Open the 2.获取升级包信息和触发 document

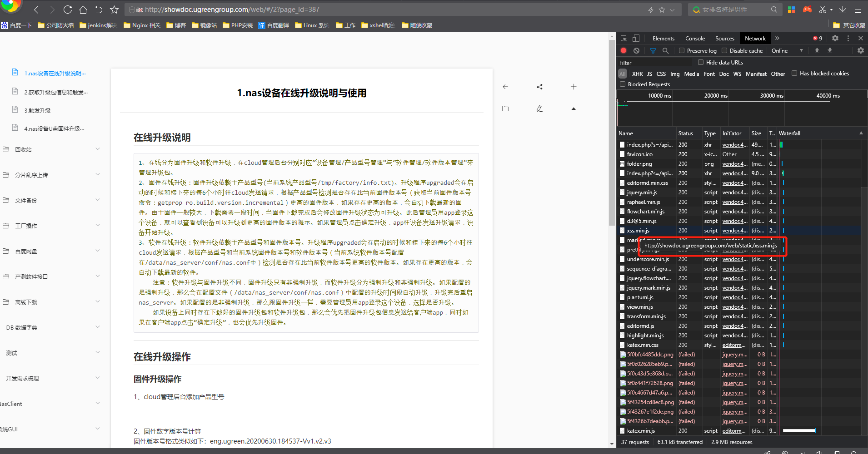[55, 92]
